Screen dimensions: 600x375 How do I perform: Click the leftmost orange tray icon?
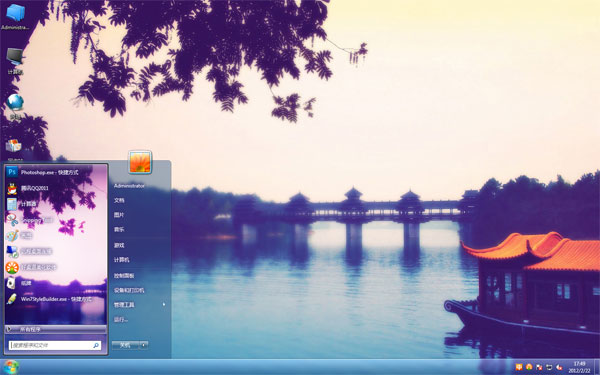click(x=519, y=367)
